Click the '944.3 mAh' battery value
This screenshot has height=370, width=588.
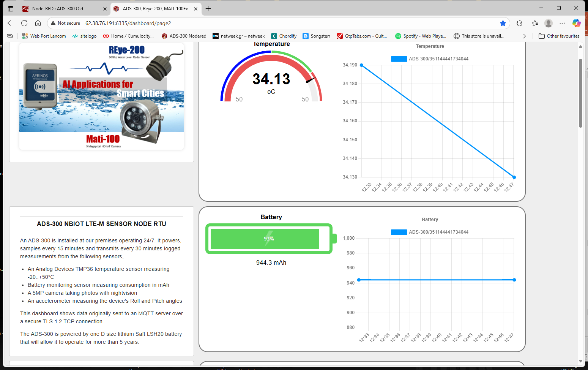pos(271,262)
